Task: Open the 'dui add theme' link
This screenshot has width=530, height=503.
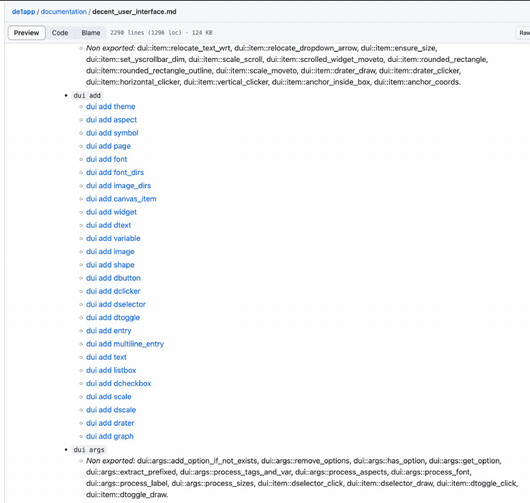Action: (111, 106)
